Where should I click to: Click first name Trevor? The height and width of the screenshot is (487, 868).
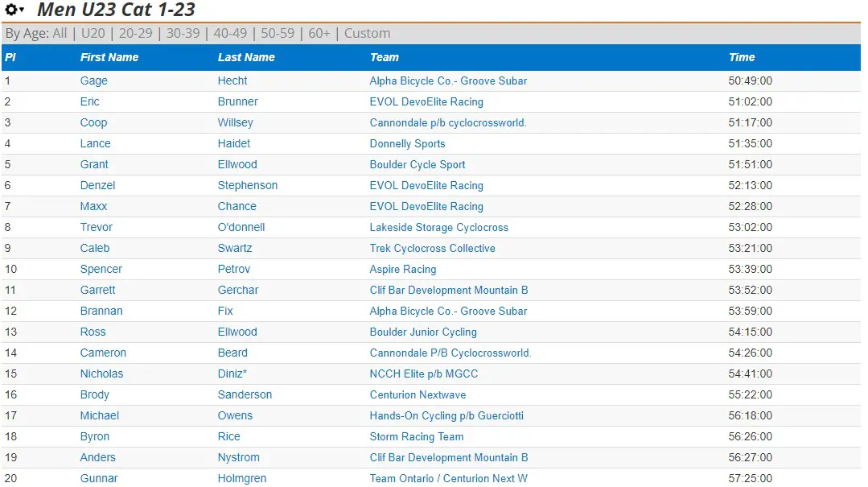tap(97, 228)
